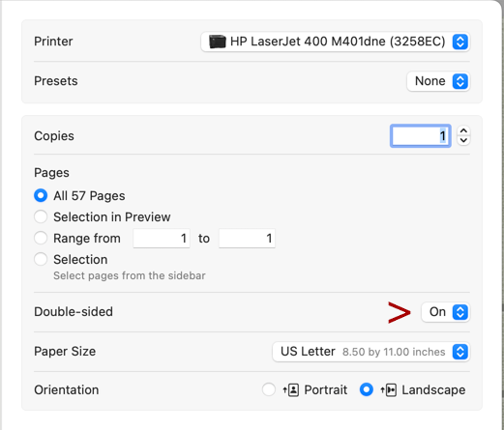Choose Selection pages from sidebar option
The image size is (504, 430).
pos(41,259)
